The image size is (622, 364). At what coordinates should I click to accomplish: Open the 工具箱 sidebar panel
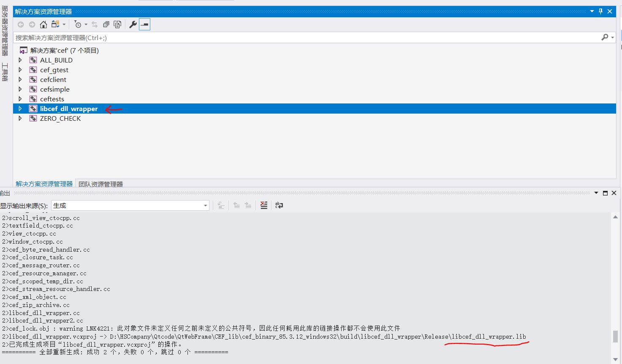tap(5, 72)
